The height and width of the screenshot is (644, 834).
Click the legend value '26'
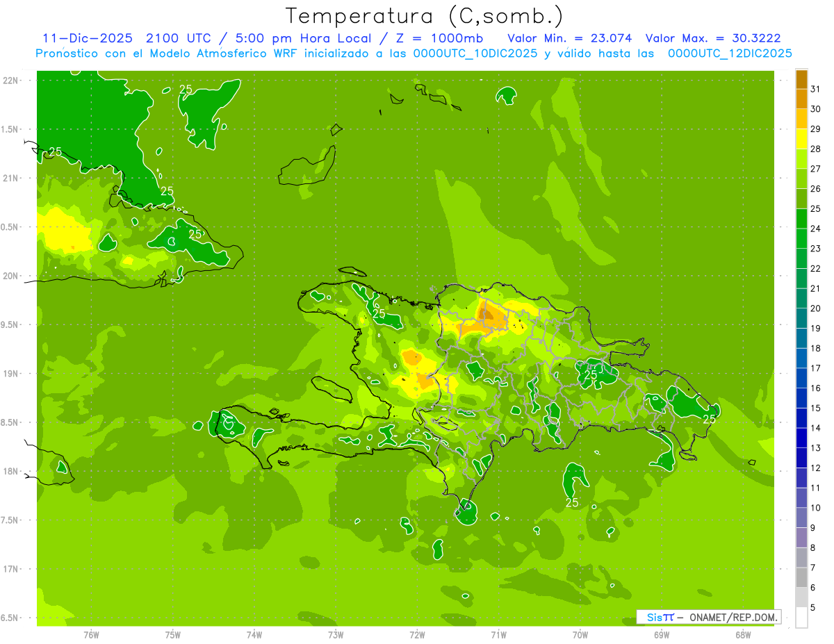pyautogui.click(x=816, y=189)
